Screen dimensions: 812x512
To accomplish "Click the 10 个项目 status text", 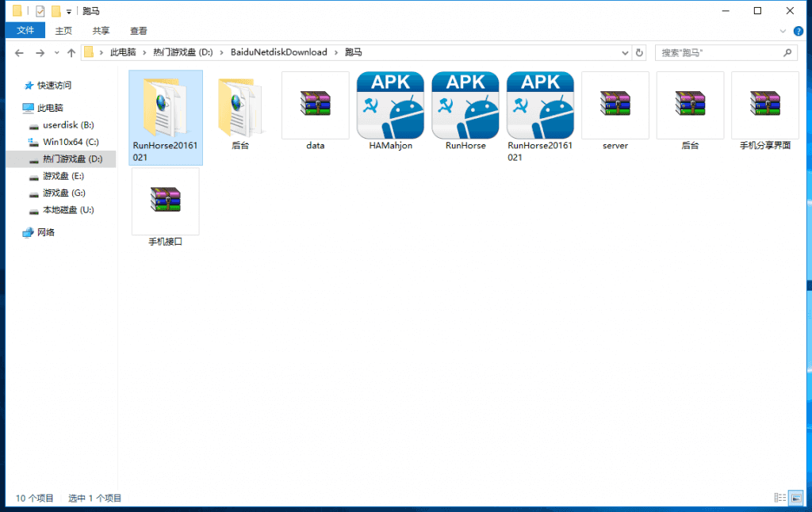I will click(34, 498).
